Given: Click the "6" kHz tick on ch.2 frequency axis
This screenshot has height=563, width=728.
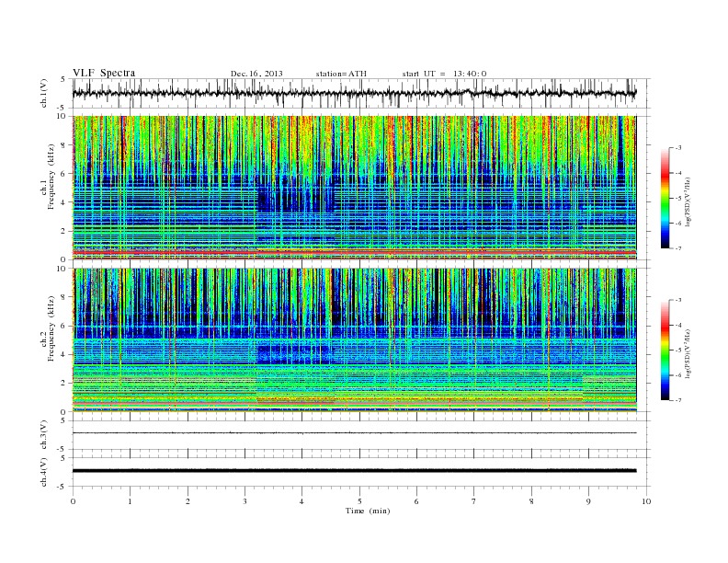Looking at the screenshot, I should (x=64, y=326).
